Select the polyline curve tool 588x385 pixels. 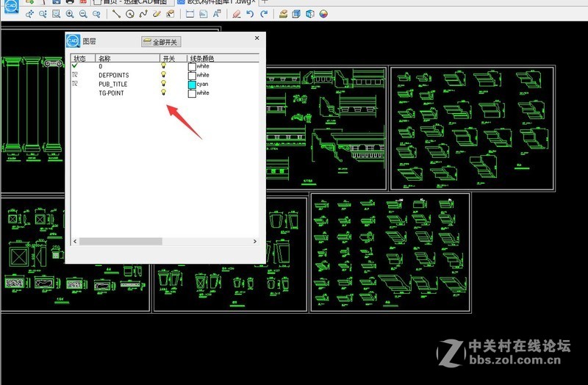click(143, 14)
